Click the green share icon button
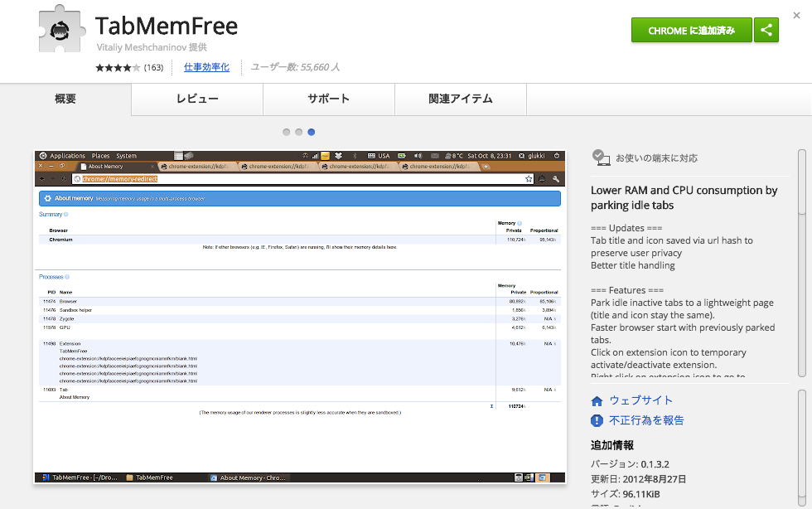Screen dimensions: 812x509 click(766, 30)
